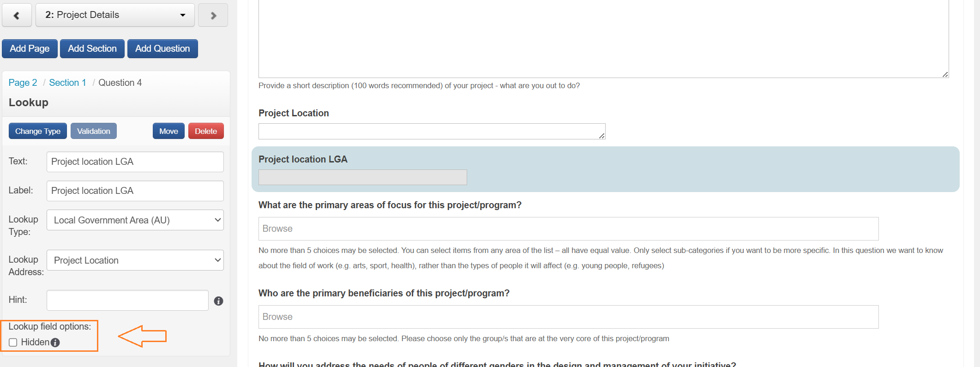Click the primary areas of focus Browse field
Viewport: 980px width, 367px height.
[568, 229]
